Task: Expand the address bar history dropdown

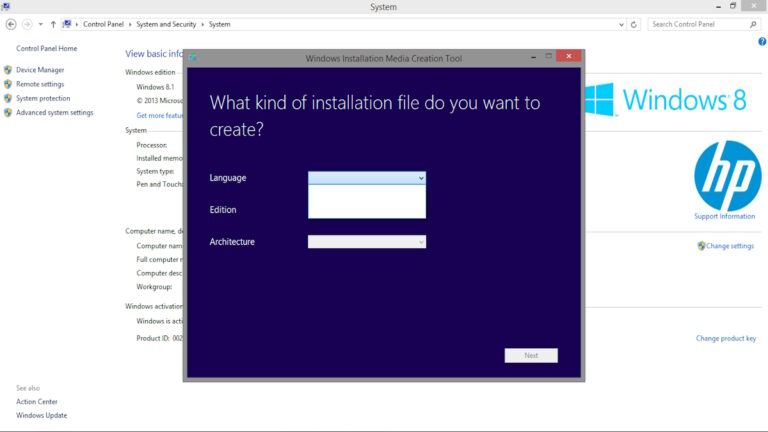Action: pyautogui.click(x=621, y=24)
